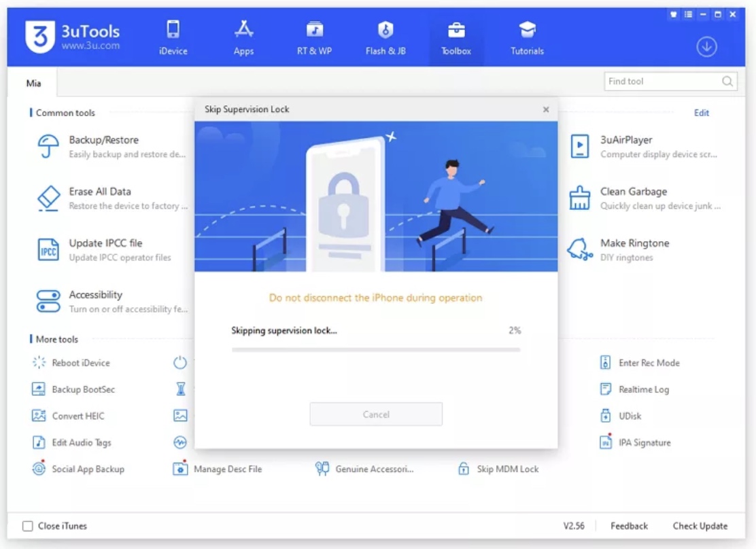756x549 pixels.
Task: Open the Accessibility toggle icon
Action: coord(48,301)
